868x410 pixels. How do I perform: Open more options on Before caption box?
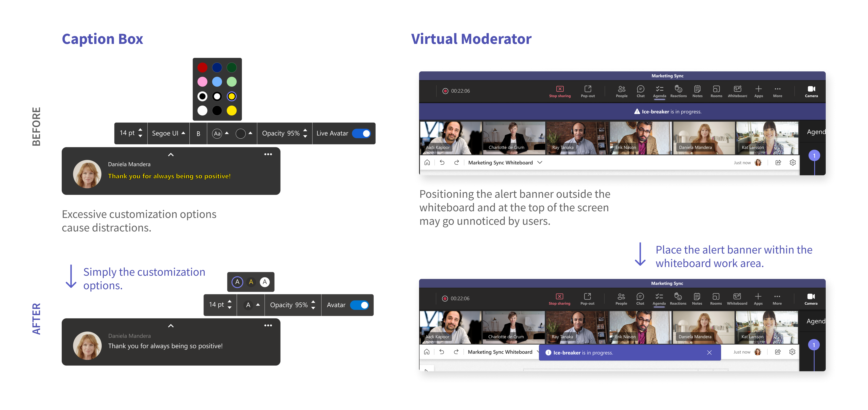click(x=268, y=154)
